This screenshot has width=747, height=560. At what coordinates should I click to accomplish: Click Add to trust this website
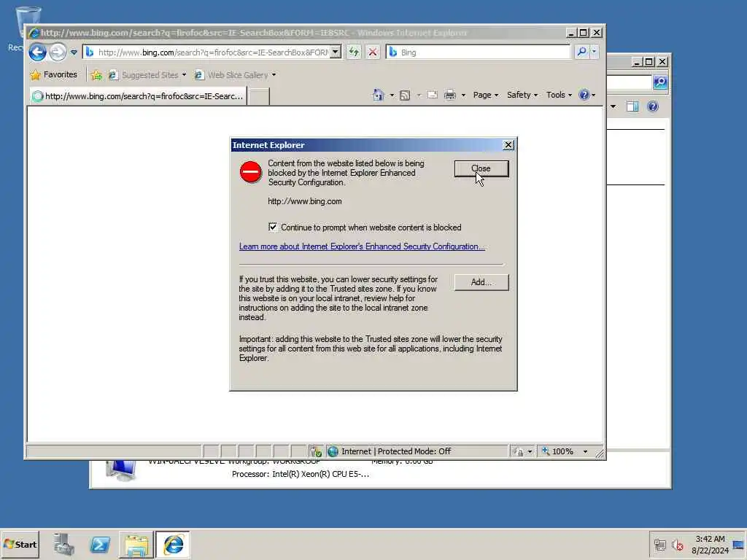tap(481, 282)
